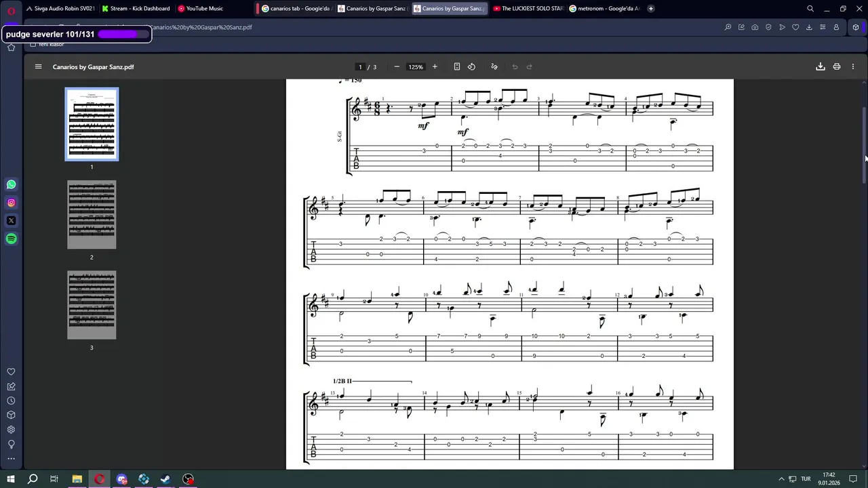
Task: Switch to metronom Google search tab
Action: coord(604,9)
